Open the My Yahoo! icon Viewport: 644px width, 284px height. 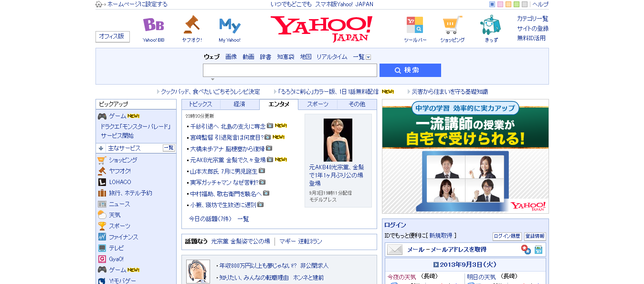click(x=230, y=25)
